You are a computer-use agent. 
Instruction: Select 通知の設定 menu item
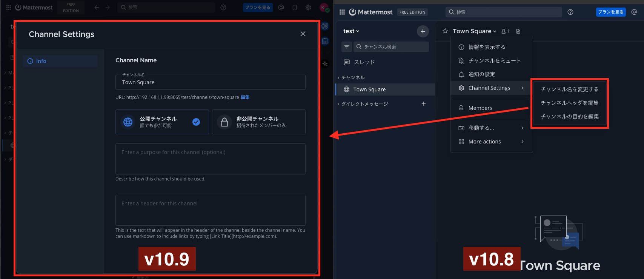[x=492, y=74]
